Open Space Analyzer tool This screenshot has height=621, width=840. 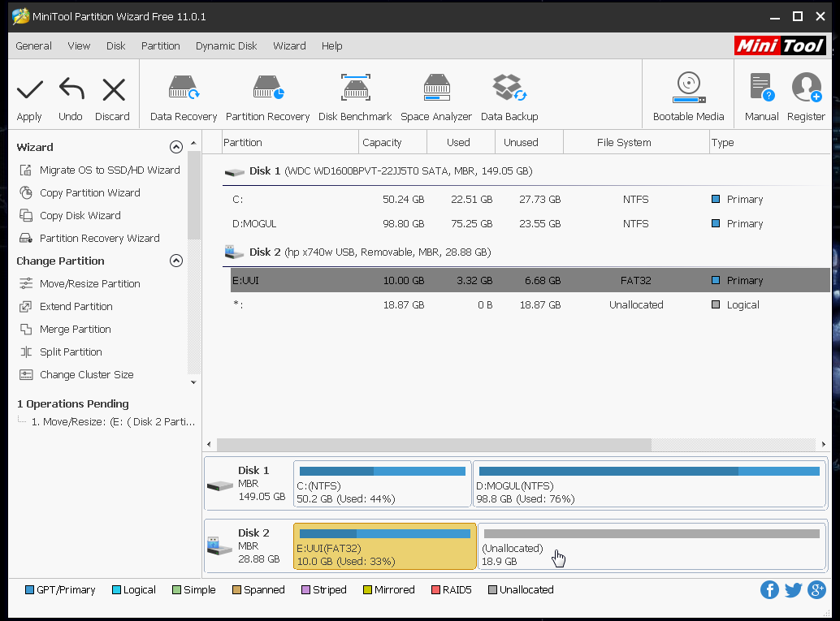(436, 98)
